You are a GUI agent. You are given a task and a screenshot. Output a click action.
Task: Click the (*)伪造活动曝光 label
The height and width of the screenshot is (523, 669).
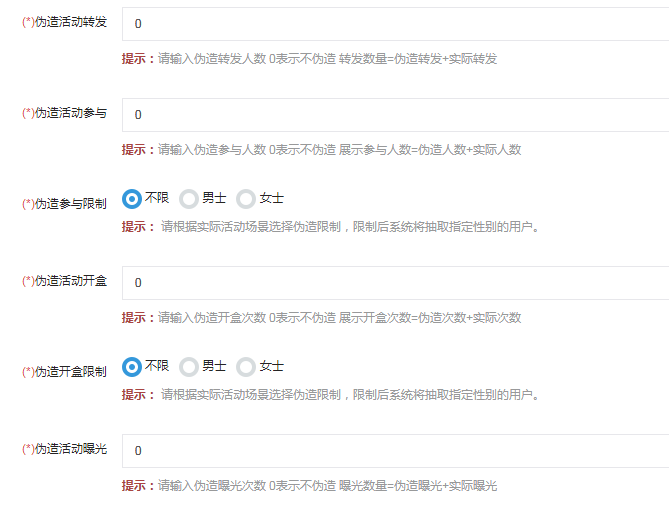click(x=64, y=449)
